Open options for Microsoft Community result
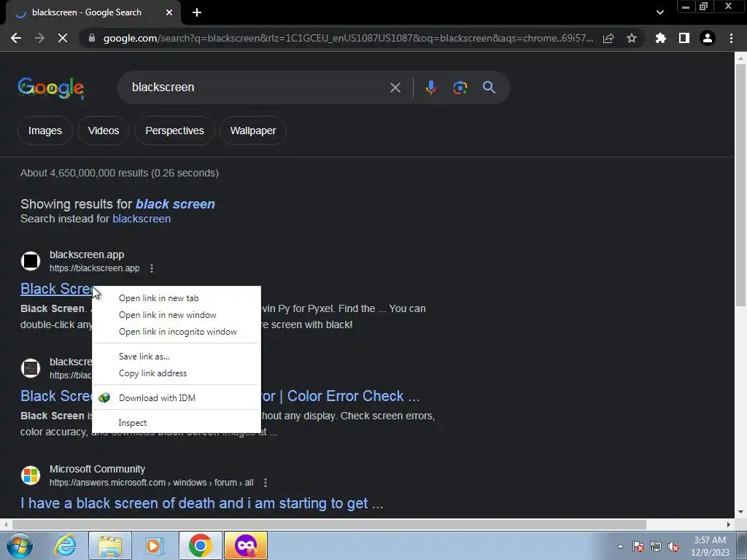 [266, 483]
